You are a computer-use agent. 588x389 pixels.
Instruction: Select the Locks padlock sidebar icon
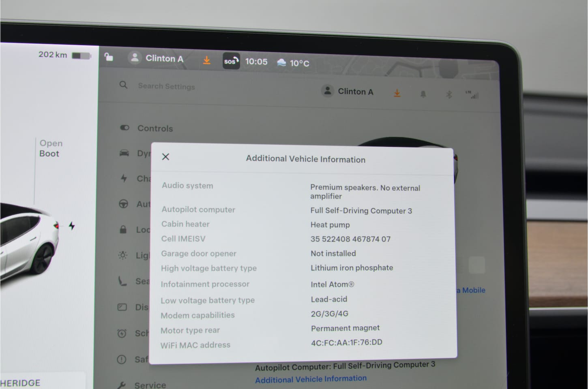click(123, 230)
